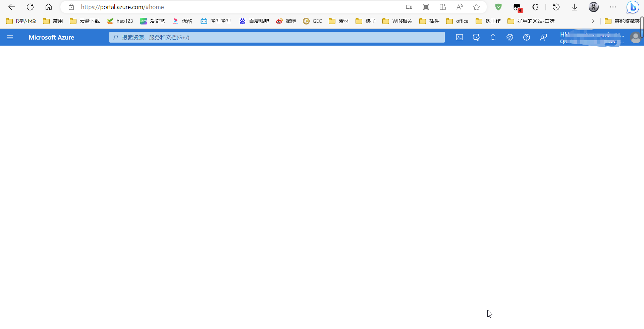Open Azure portal settings gear

coord(510,37)
